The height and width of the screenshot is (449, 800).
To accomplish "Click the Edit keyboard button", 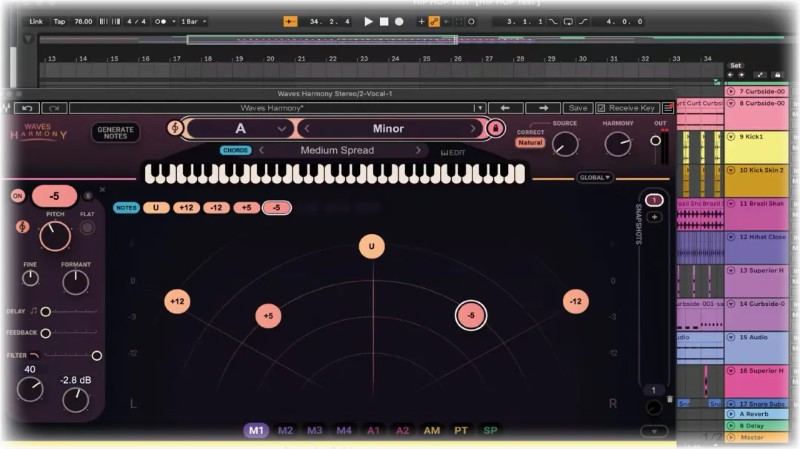I will click(453, 153).
